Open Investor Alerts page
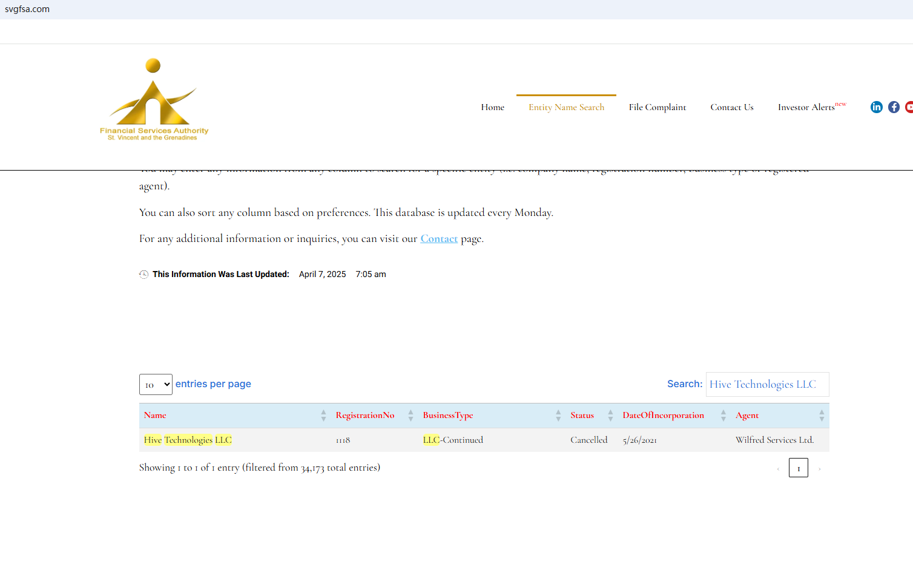This screenshot has width=913, height=588. tap(806, 107)
